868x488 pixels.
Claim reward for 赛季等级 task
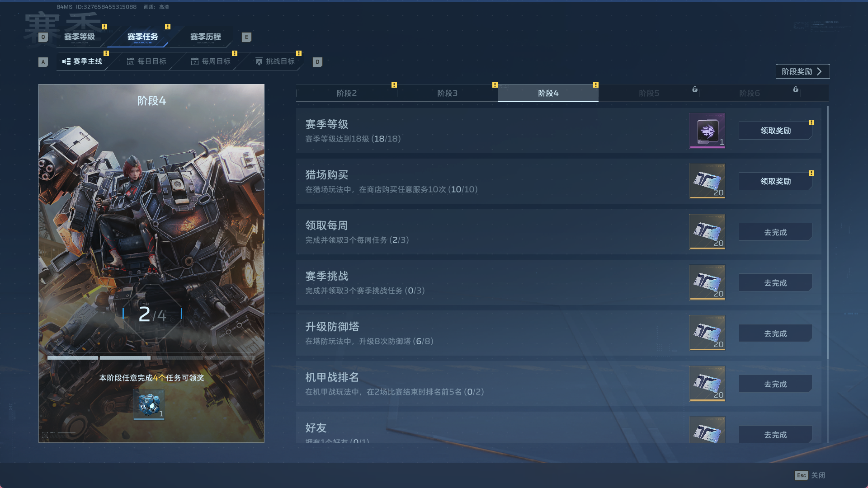pyautogui.click(x=775, y=131)
